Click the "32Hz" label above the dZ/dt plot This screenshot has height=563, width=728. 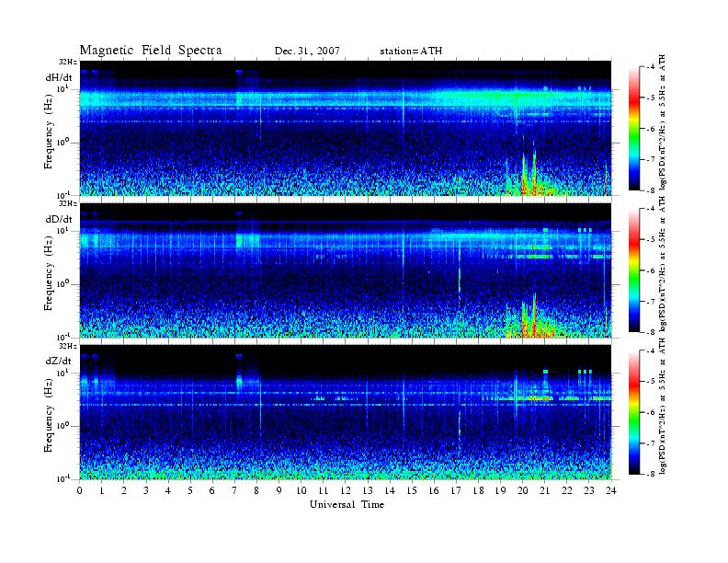[x=68, y=346]
